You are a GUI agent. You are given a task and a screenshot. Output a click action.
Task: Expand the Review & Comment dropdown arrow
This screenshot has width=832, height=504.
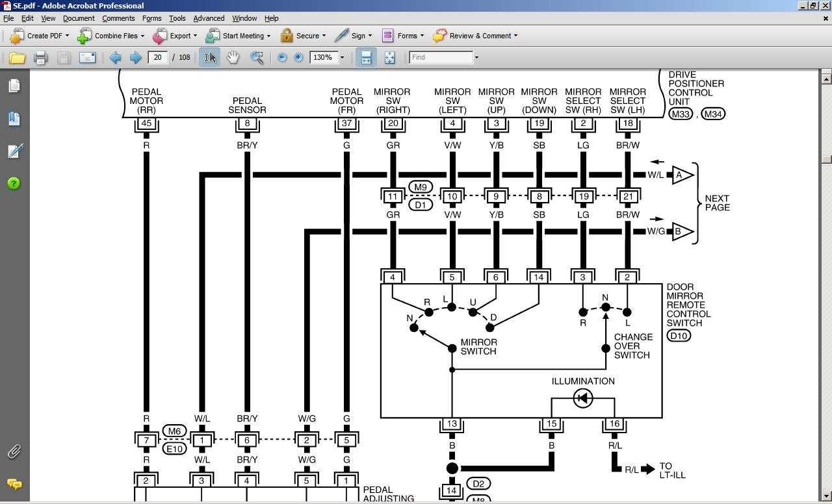[515, 36]
